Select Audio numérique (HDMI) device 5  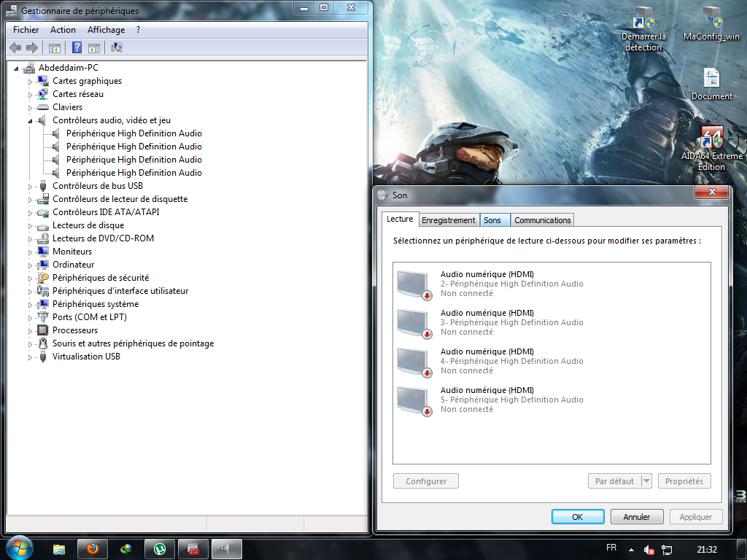pos(551,400)
